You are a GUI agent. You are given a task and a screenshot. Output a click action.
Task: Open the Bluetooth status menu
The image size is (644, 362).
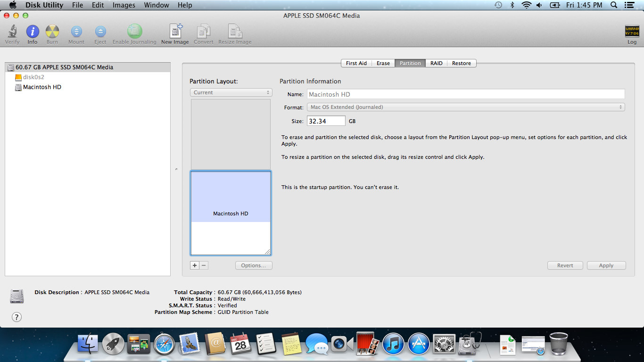tap(512, 5)
